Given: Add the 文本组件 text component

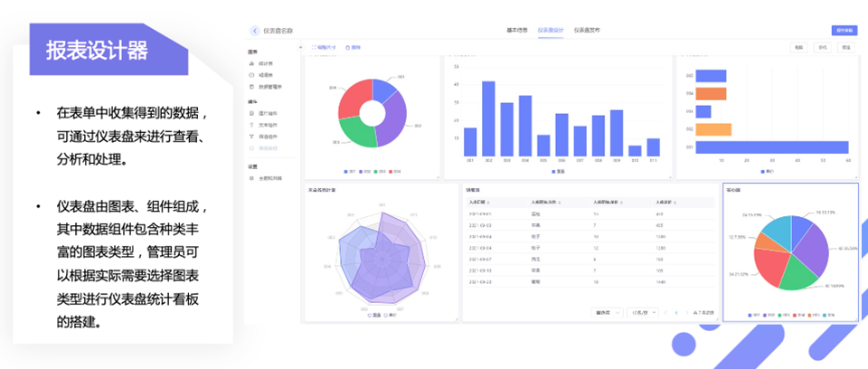Looking at the screenshot, I should point(265,125).
